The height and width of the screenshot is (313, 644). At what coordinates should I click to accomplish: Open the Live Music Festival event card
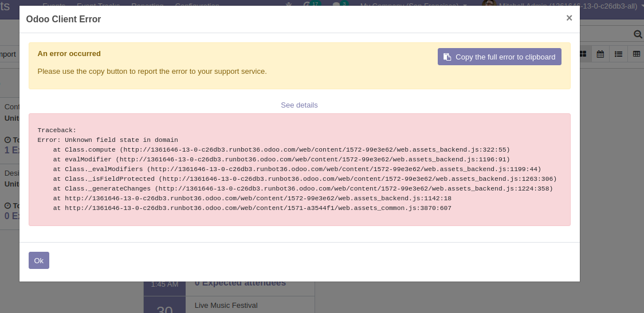point(229,305)
